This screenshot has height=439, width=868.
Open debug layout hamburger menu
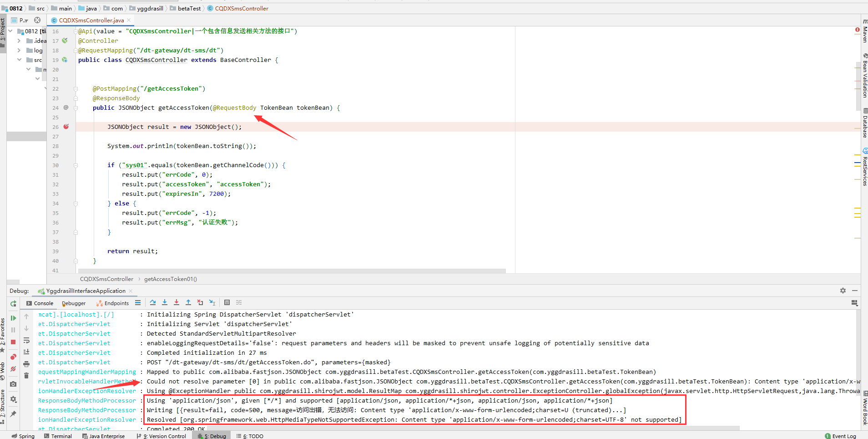[138, 303]
